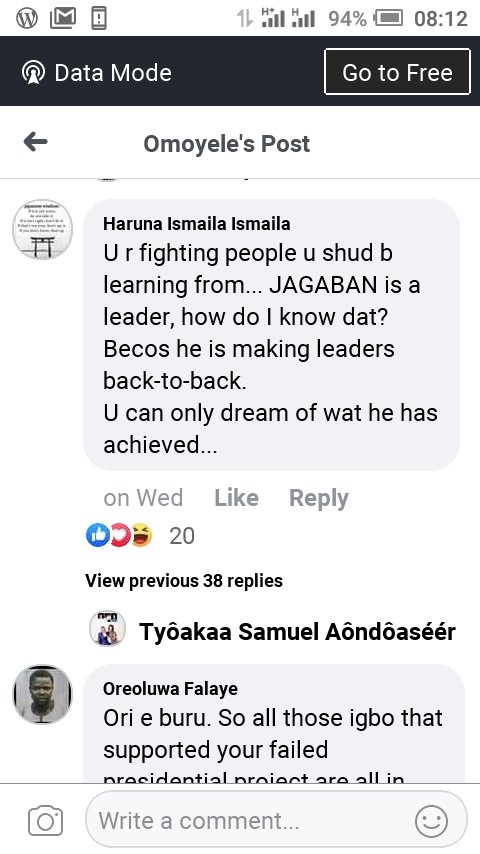Image resolution: width=480 pixels, height=854 pixels.
Task: Open the emoji smiley picker
Action: (x=432, y=821)
